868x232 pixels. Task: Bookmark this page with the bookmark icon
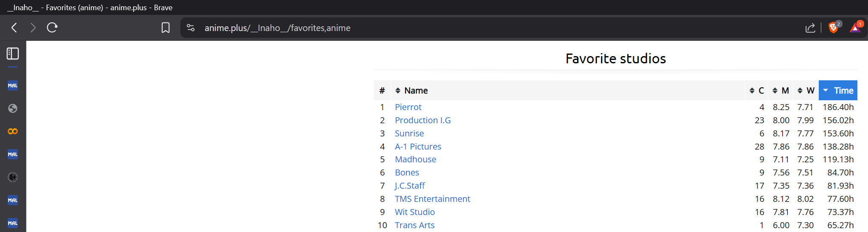[x=166, y=28]
